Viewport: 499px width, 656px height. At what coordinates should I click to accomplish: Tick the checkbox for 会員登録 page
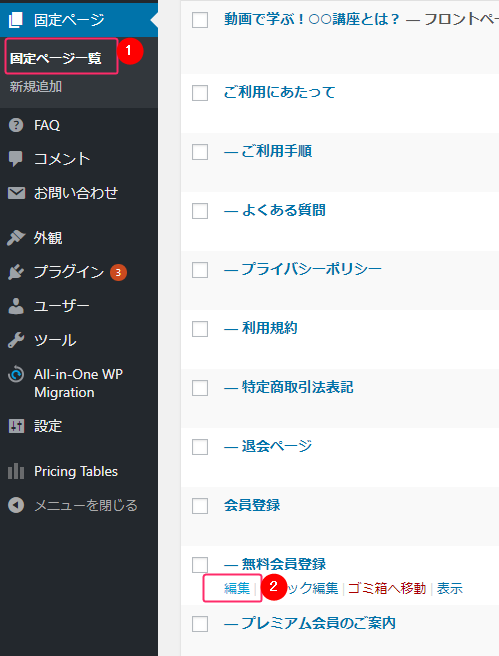200,506
